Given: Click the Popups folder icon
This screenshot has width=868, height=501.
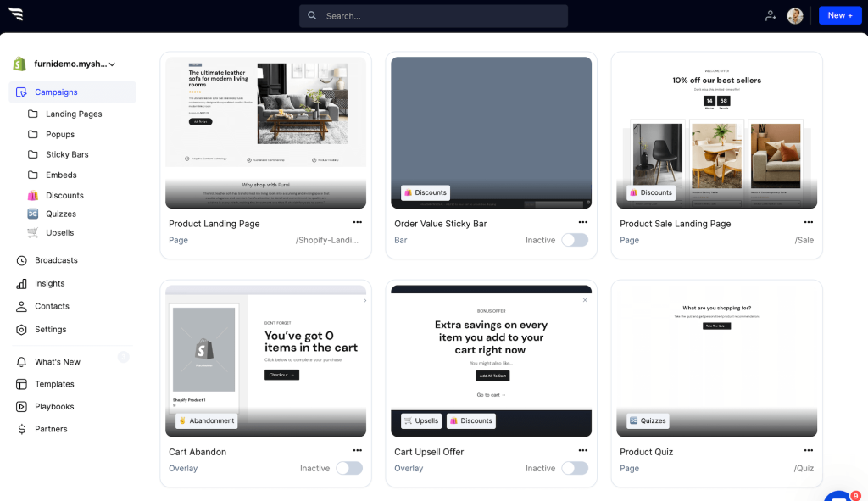Looking at the screenshot, I should pyautogui.click(x=33, y=134).
